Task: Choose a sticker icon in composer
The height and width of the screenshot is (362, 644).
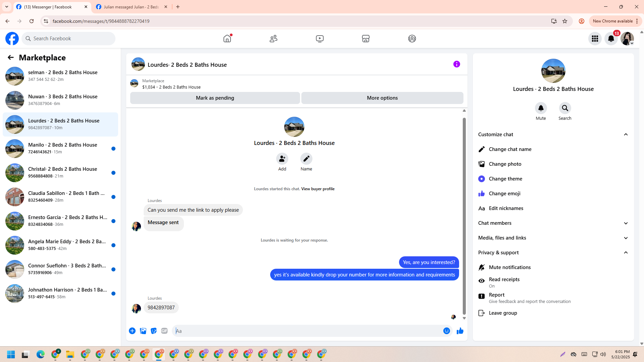Action: [x=154, y=331]
